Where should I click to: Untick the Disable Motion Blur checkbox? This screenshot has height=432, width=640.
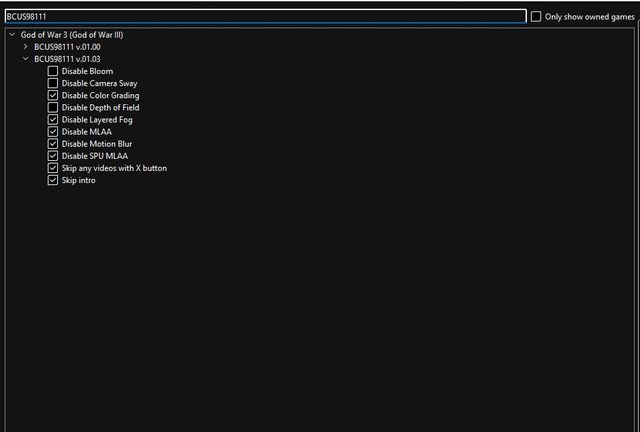pos(53,144)
